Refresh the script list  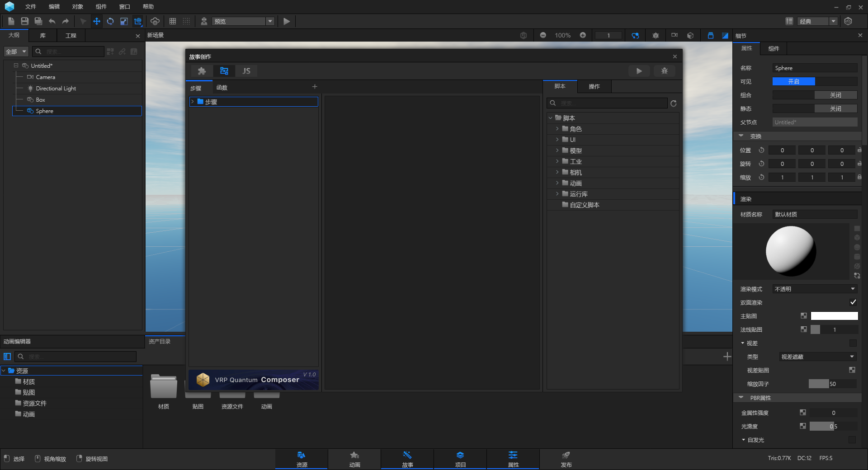(x=674, y=103)
